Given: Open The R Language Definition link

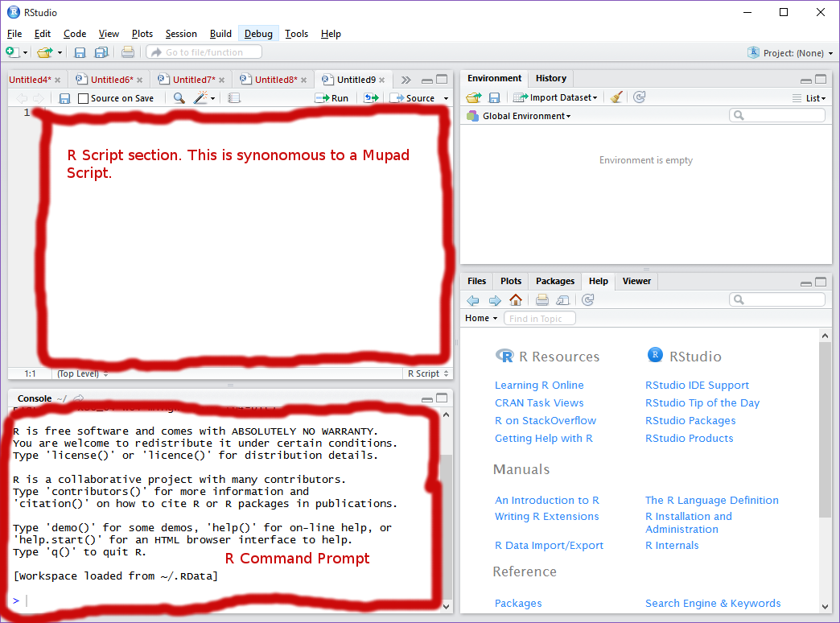Looking at the screenshot, I should (x=712, y=500).
